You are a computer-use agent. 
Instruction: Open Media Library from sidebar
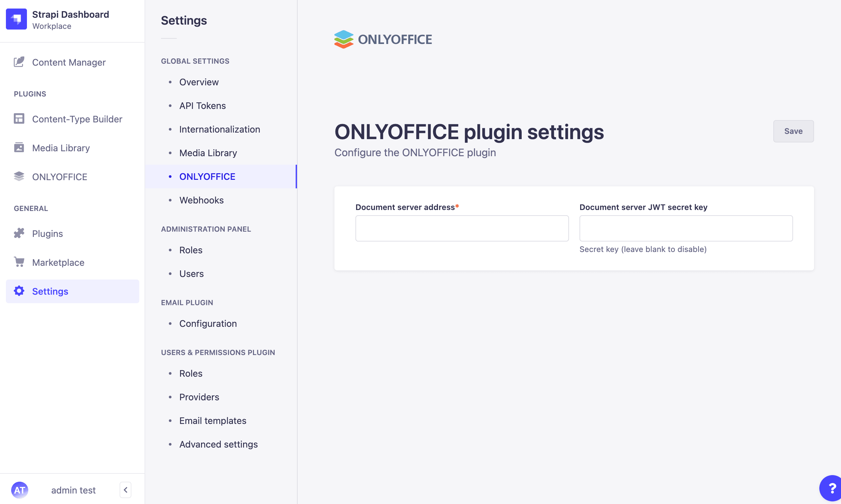click(x=61, y=148)
